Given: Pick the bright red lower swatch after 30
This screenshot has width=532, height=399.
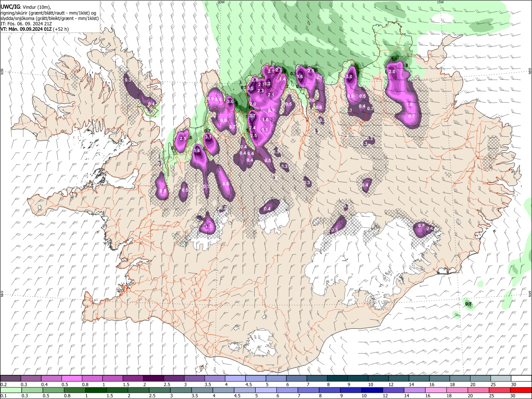Looking at the screenshot, I should coord(520,390).
